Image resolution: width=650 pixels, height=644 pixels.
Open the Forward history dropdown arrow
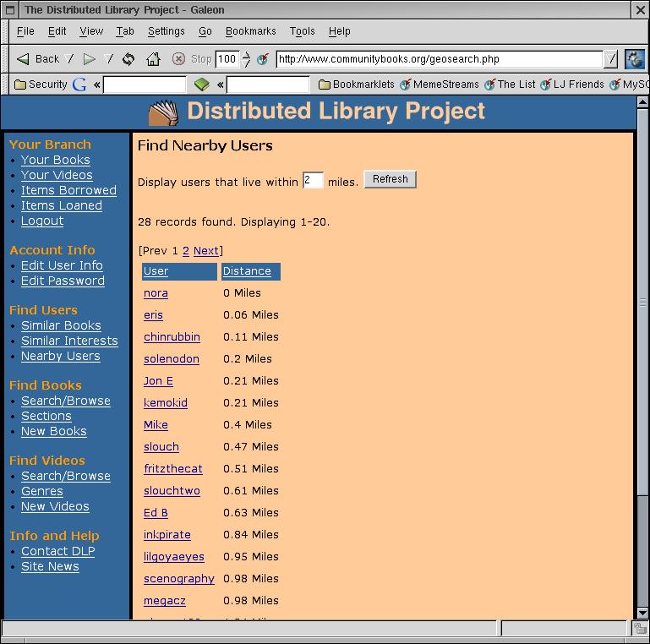click(108, 59)
